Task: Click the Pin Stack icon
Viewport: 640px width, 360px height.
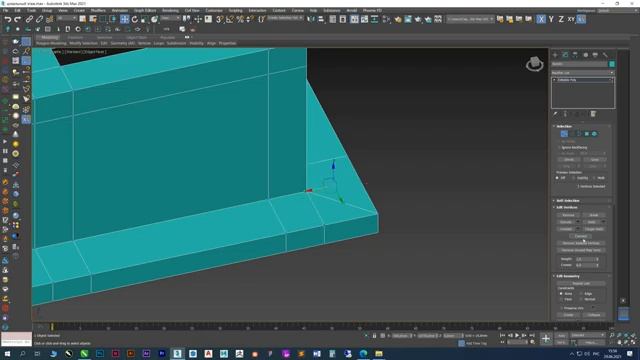Action: pyautogui.click(x=556, y=114)
